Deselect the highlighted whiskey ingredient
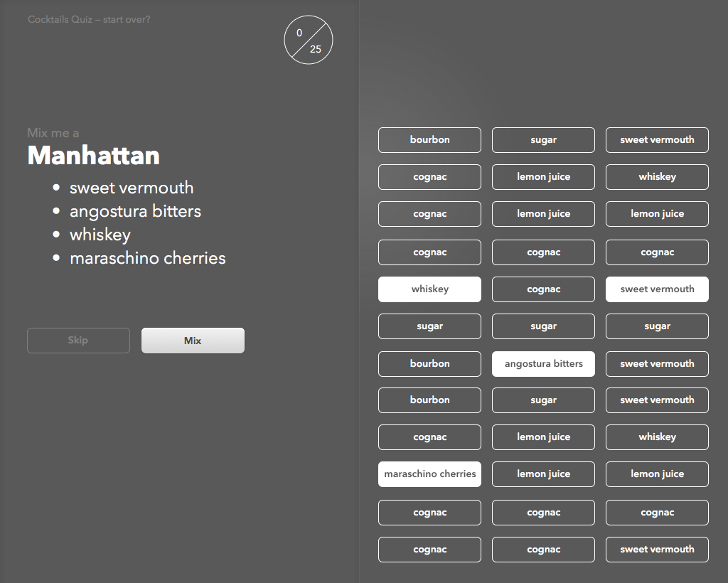The image size is (728, 583). 429,289
